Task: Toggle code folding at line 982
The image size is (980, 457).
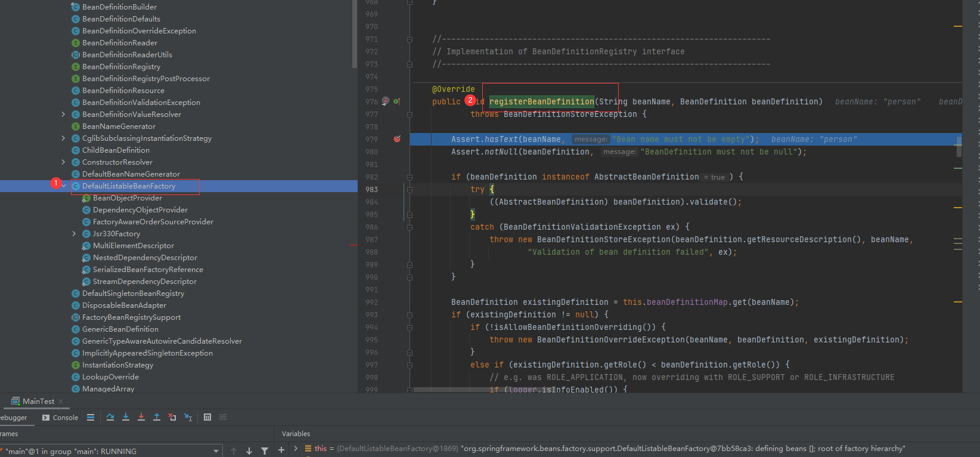Action: pyautogui.click(x=410, y=177)
